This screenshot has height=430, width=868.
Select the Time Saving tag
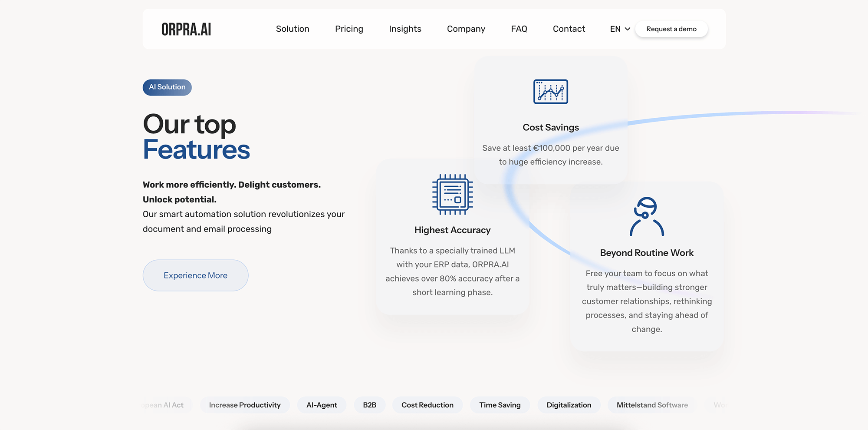[x=500, y=405]
